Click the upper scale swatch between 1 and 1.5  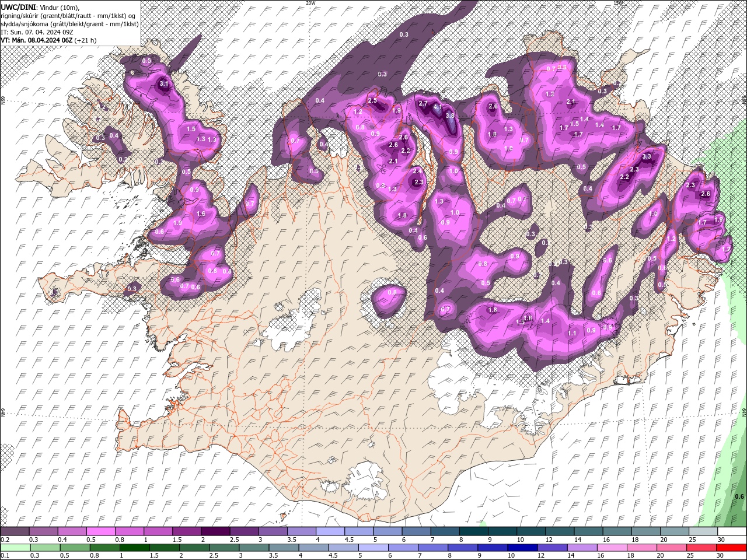click(158, 531)
